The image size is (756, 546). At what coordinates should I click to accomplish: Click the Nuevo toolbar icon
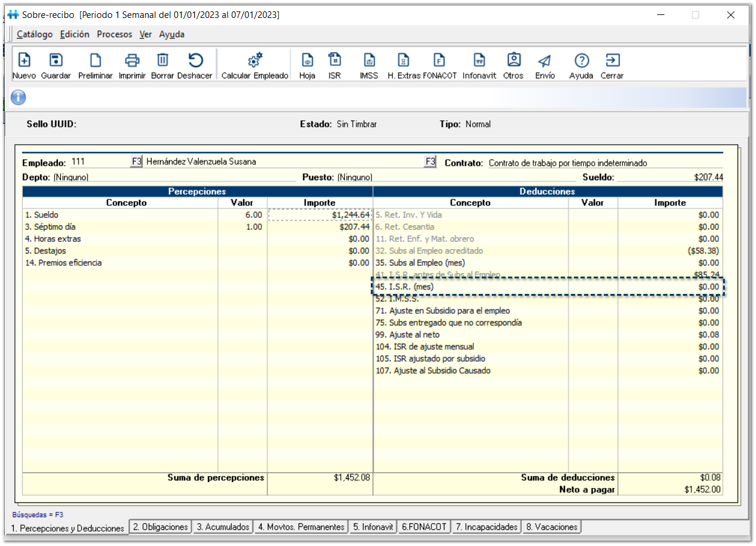(24, 60)
